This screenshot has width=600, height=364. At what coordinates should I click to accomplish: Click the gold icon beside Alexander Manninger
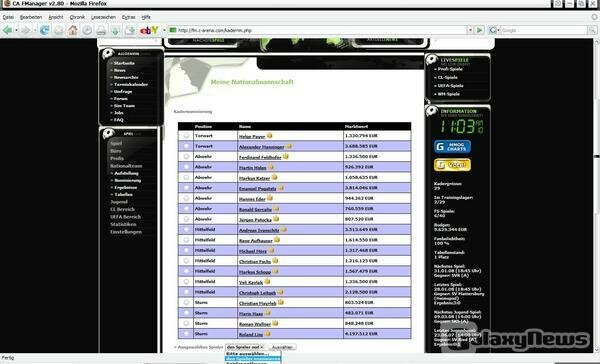point(289,146)
